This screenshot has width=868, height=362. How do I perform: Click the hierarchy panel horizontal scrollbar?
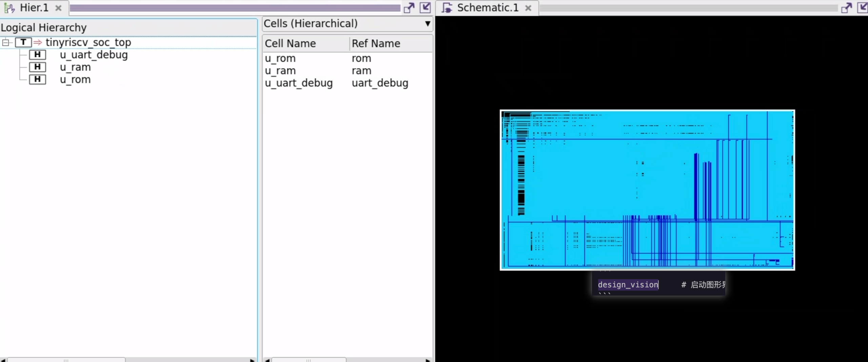point(66,360)
